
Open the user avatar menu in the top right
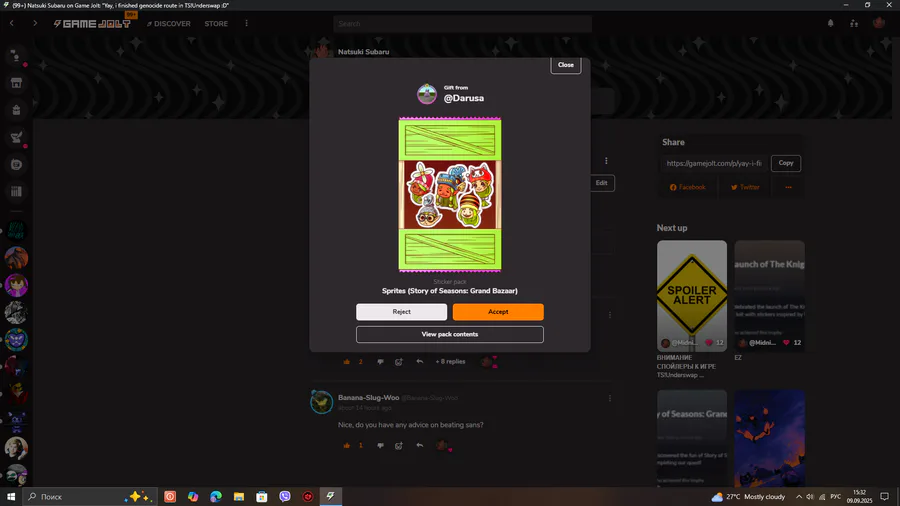click(x=878, y=23)
